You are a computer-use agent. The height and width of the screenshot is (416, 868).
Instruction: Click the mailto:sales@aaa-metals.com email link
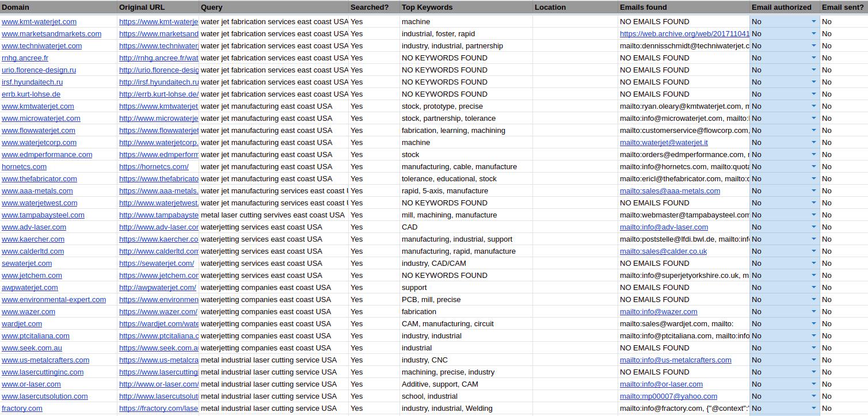coord(670,190)
